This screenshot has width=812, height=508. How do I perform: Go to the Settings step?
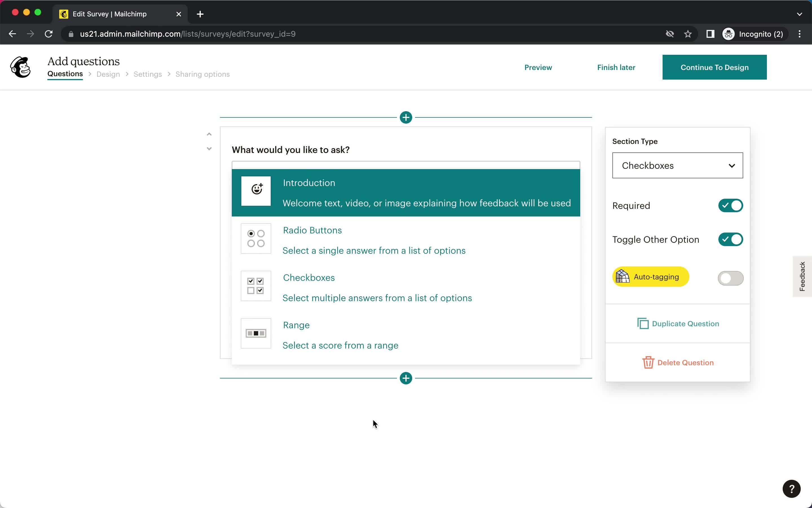click(x=148, y=74)
